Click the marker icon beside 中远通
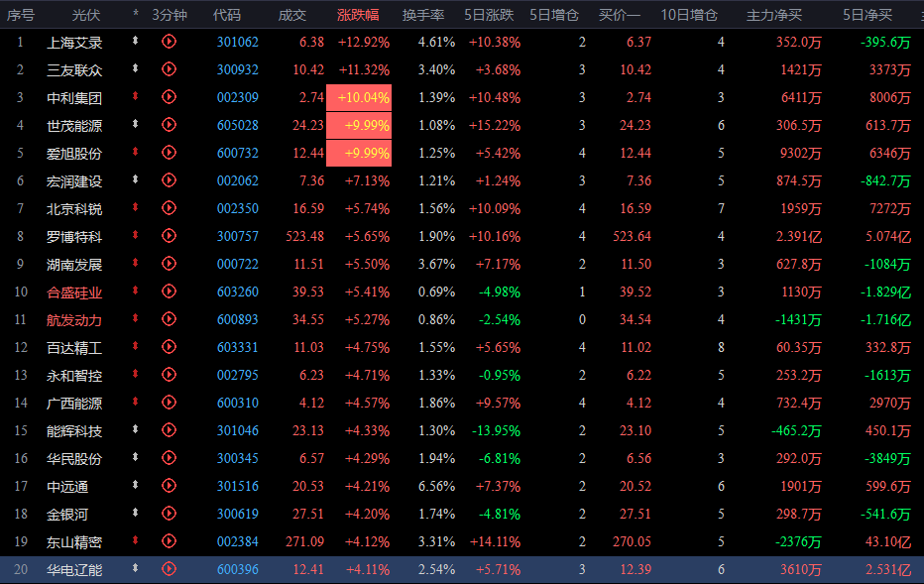This screenshot has width=924, height=584. pyautogui.click(x=135, y=485)
